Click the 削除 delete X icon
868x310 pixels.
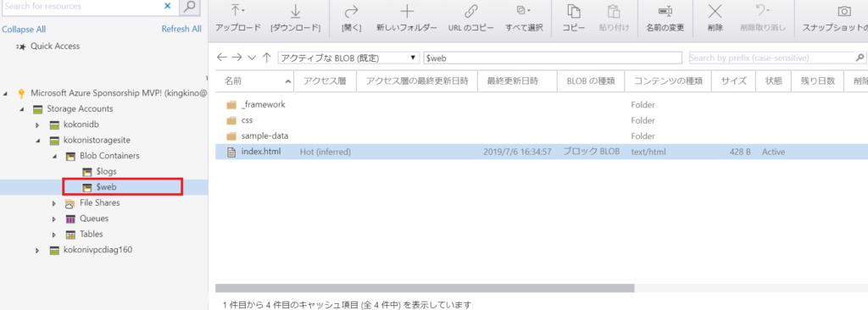click(715, 11)
